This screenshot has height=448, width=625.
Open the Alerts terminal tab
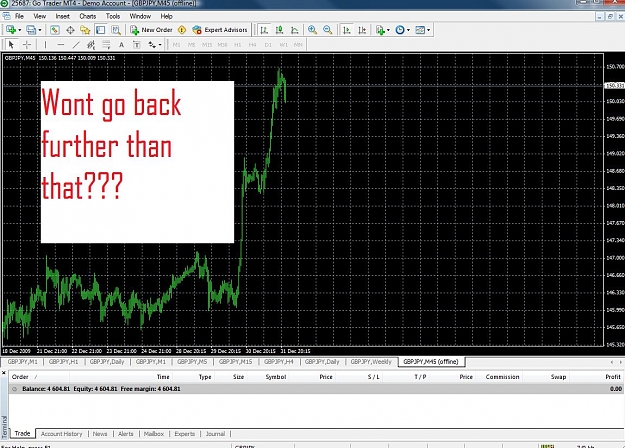[x=126, y=434]
